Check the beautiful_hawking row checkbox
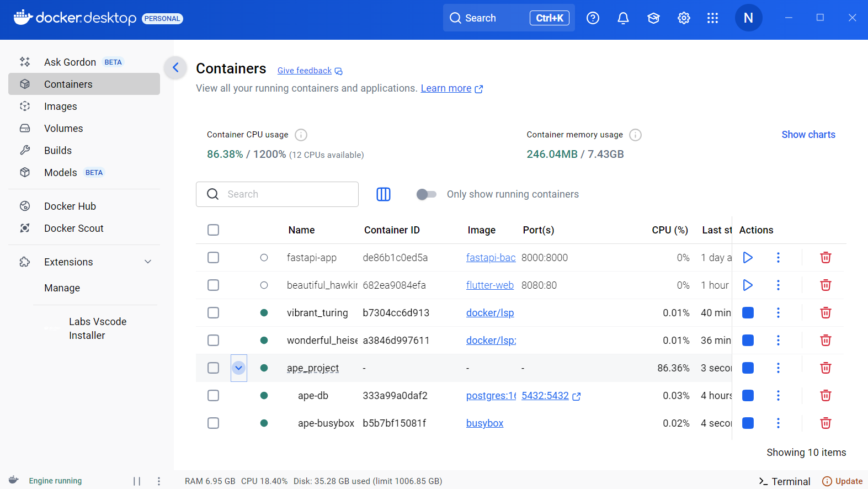868x489 pixels. (x=213, y=285)
